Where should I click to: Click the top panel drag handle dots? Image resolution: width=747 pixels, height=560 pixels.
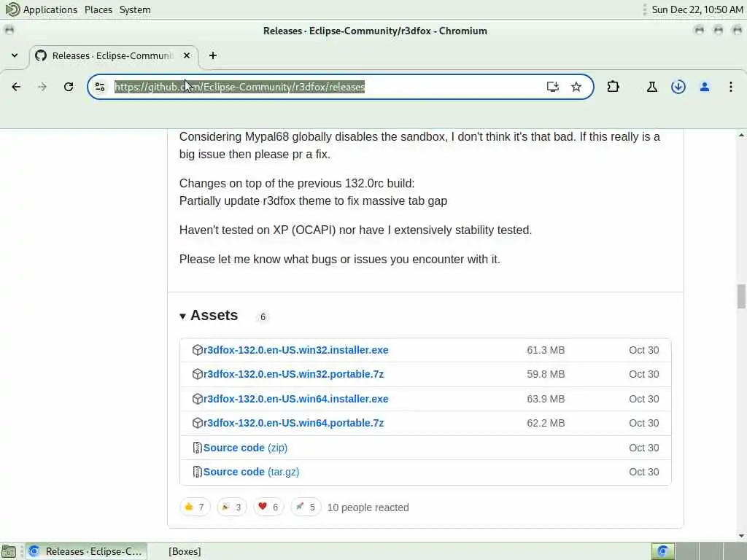tap(644, 9)
